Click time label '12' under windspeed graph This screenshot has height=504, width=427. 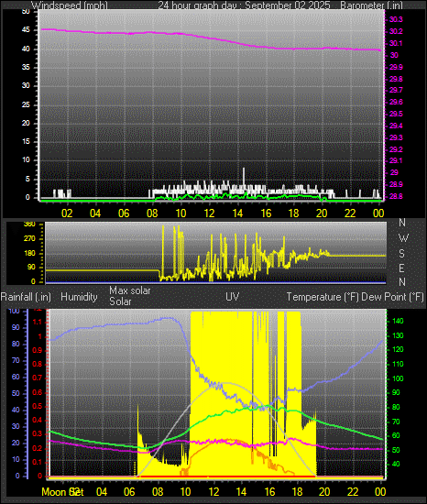point(209,214)
